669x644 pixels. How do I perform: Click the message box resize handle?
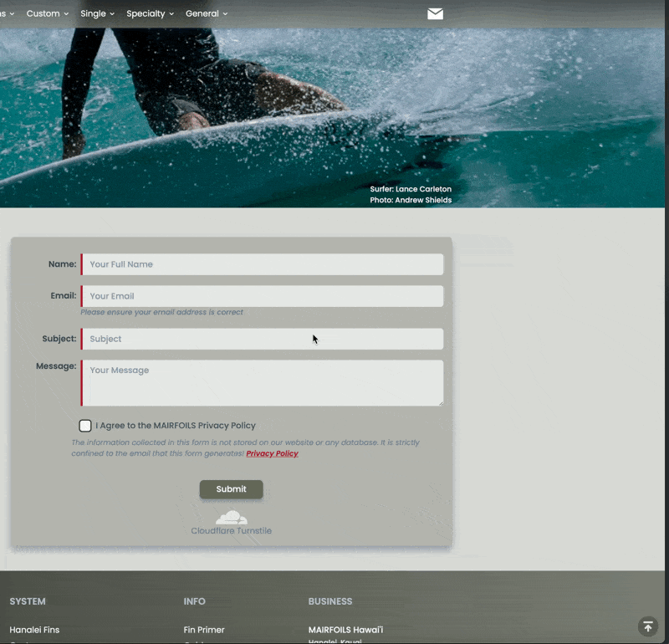441,403
